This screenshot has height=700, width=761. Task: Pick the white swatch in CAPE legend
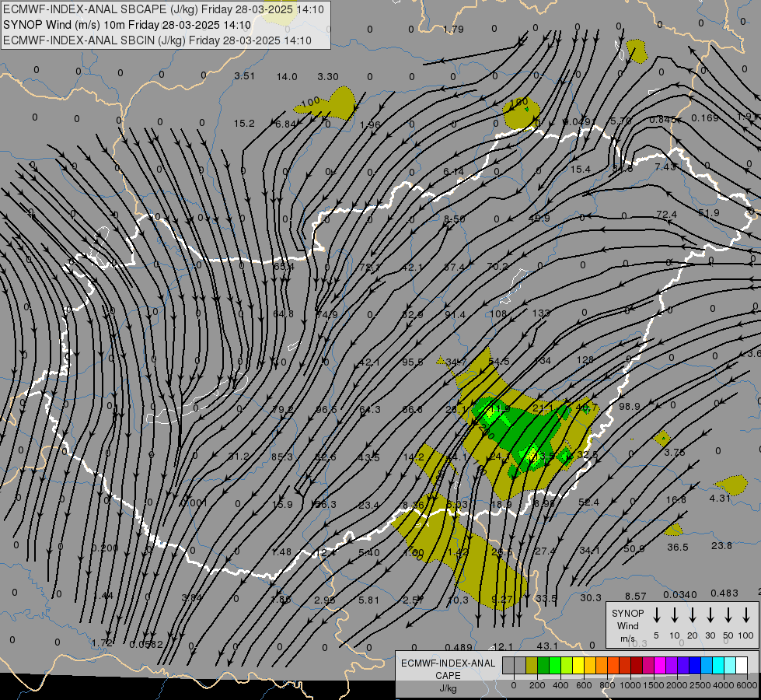[742, 665]
